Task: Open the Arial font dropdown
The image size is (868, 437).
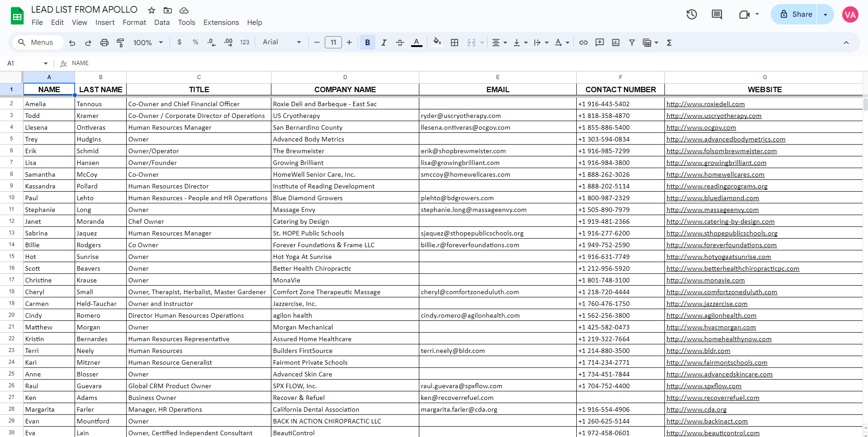Action: [282, 42]
